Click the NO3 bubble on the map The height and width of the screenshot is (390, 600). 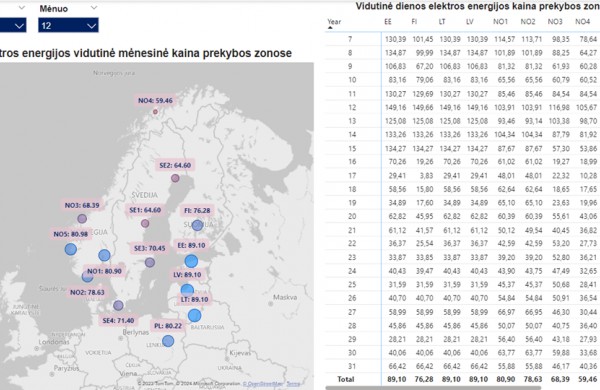pyautogui.click(x=82, y=219)
